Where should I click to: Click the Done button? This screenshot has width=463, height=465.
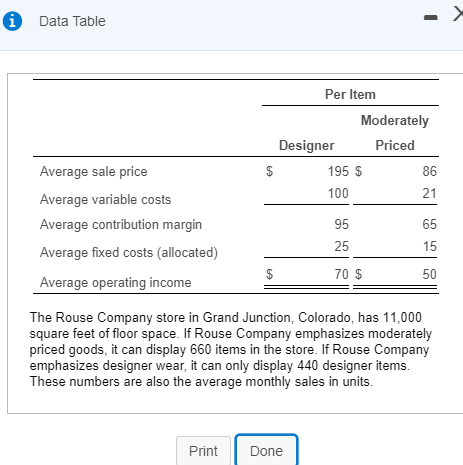pos(266,451)
